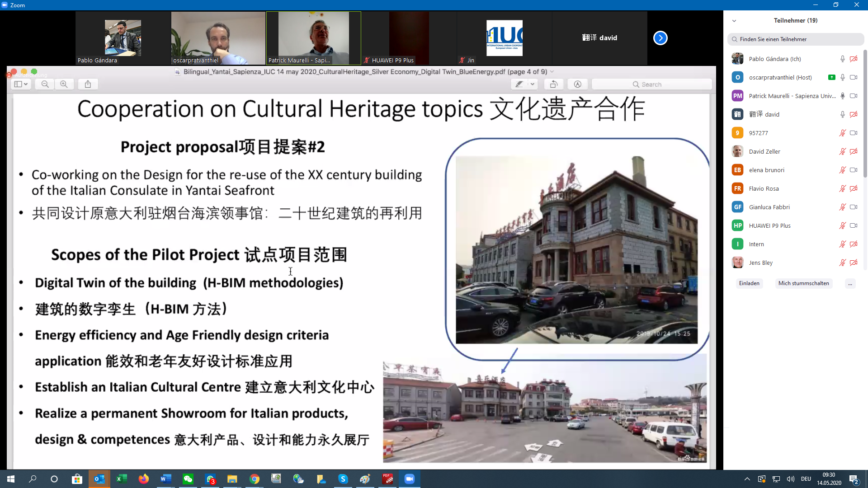Click the zoom in magnifier in PDF toolbar
868x488 pixels.
(x=64, y=84)
